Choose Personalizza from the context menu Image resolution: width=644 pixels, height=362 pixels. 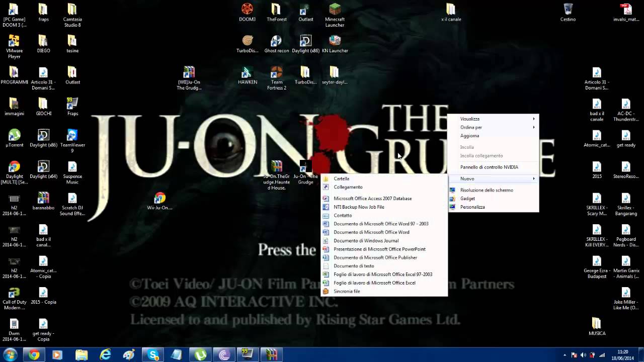493,207
